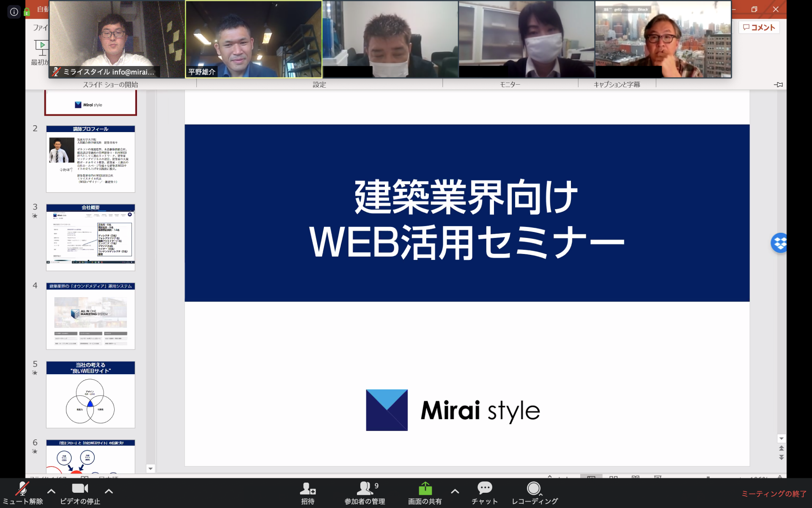812x508 pixels.
Task: Select slide 2 講師プロフィール thumbnail
Action: click(91, 159)
